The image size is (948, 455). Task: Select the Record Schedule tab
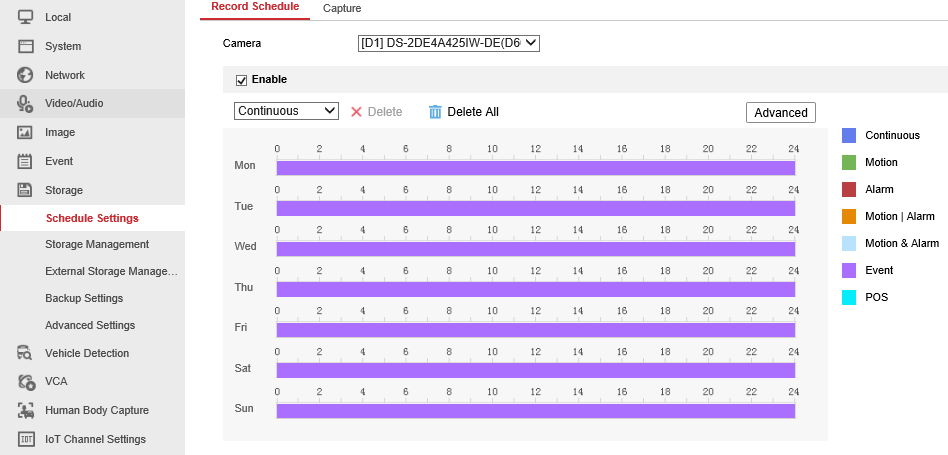(255, 7)
